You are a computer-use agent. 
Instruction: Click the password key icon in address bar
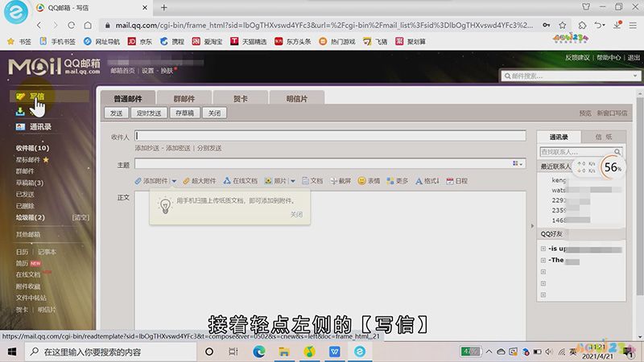(547, 25)
